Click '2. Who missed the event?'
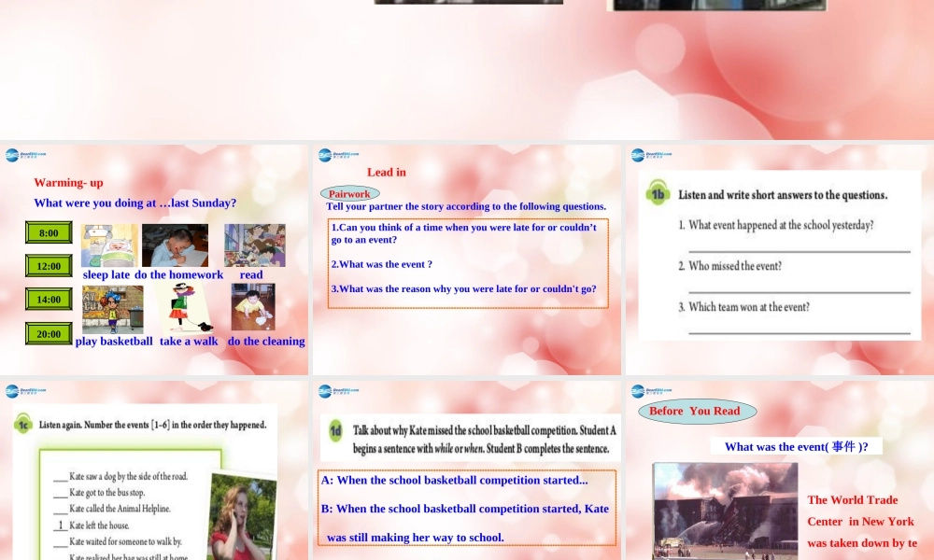 pos(729,266)
